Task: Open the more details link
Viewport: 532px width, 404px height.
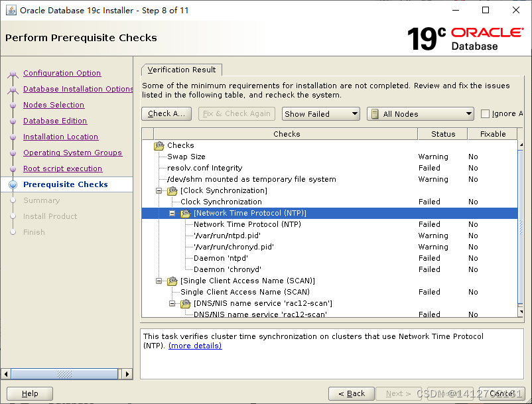Action: (195, 346)
